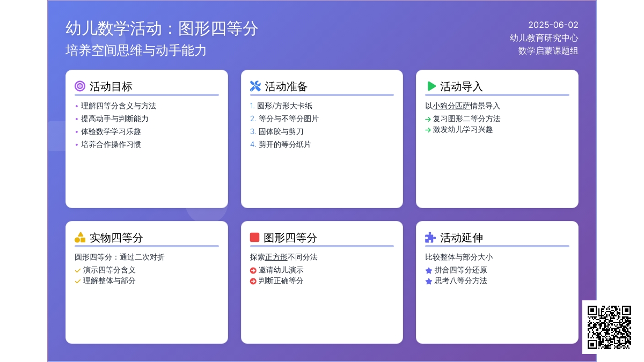
Task: Click the bullet 培养合作操作习惯
Action: click(x=111, y=145)
